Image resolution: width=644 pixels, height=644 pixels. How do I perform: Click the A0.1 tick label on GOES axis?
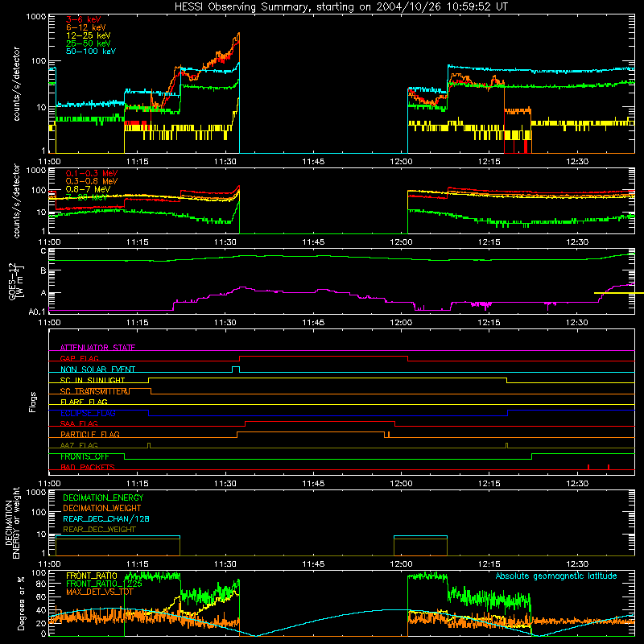point(37,312)
